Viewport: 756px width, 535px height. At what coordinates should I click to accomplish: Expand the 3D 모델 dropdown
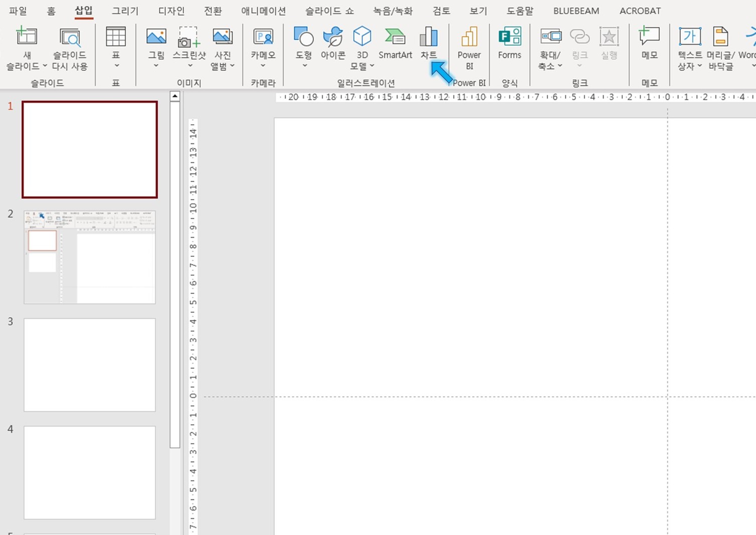click(x=371, y=66)
